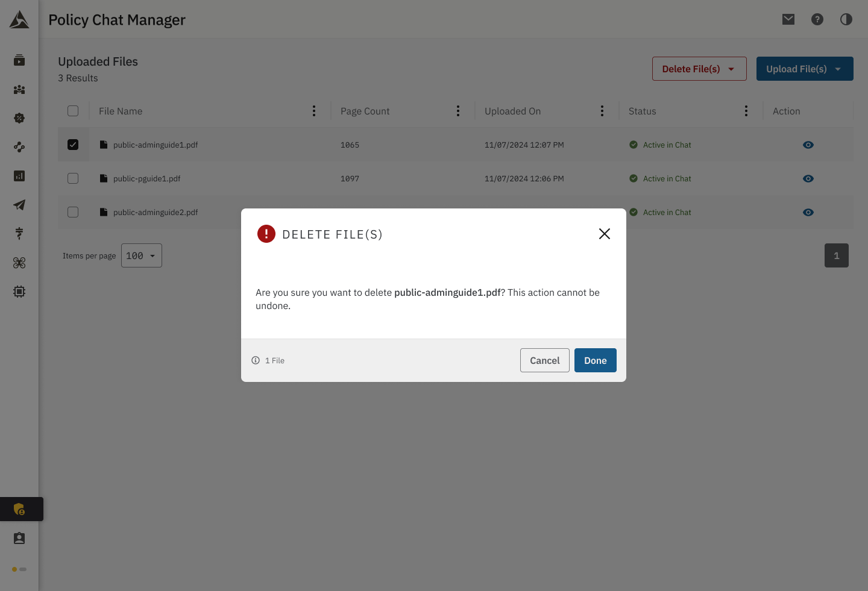Screen dimensions: 868x591
Task: Open the drone icon in sidebar
Action: tap(19, 263)
